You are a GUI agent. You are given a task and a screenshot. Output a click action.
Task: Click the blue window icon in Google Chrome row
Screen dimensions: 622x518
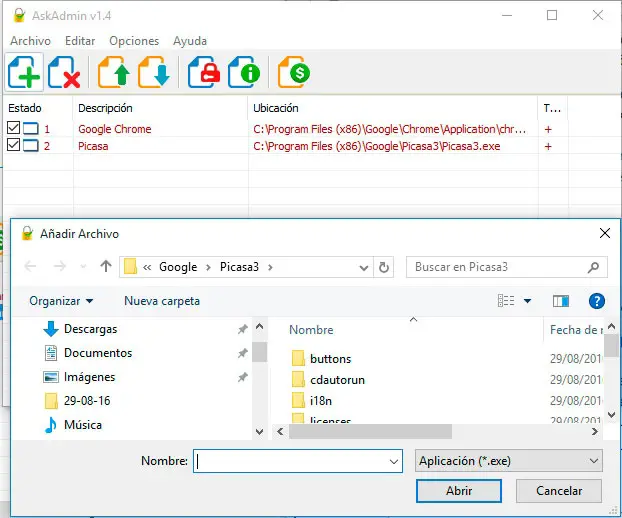coord(31,129)
